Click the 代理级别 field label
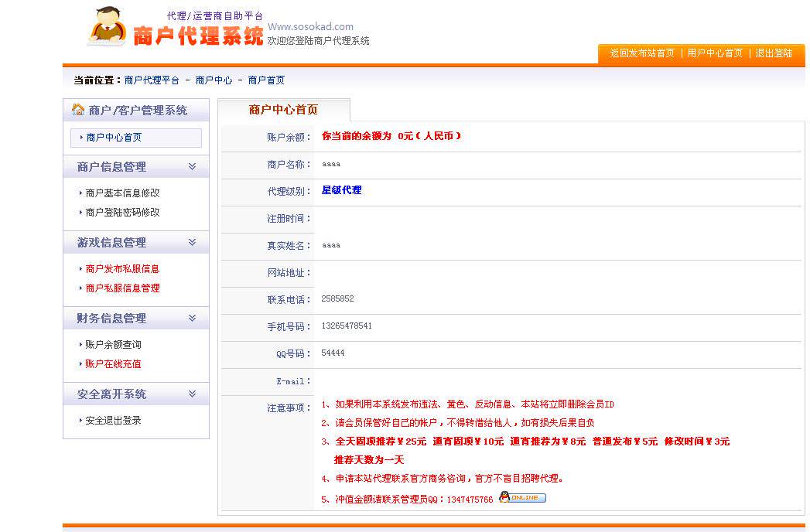This screenshot has width=810, height=532. click(289, 192)
